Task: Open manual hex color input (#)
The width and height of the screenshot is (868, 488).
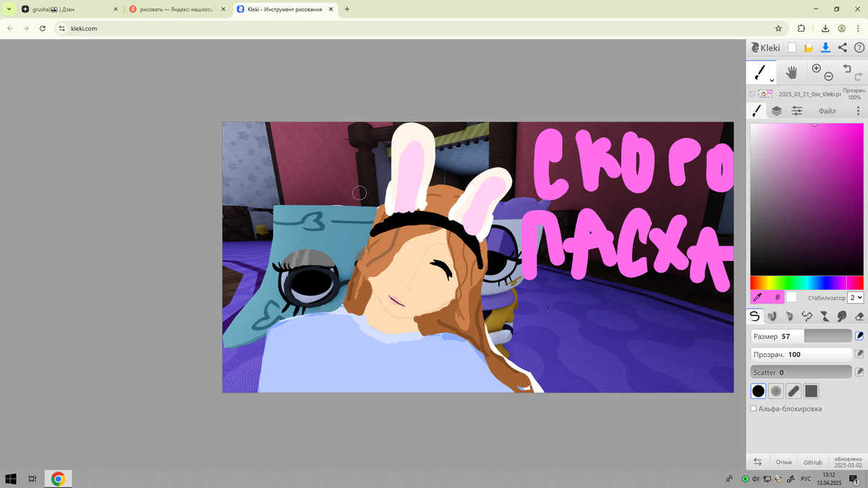Action: 778,297
